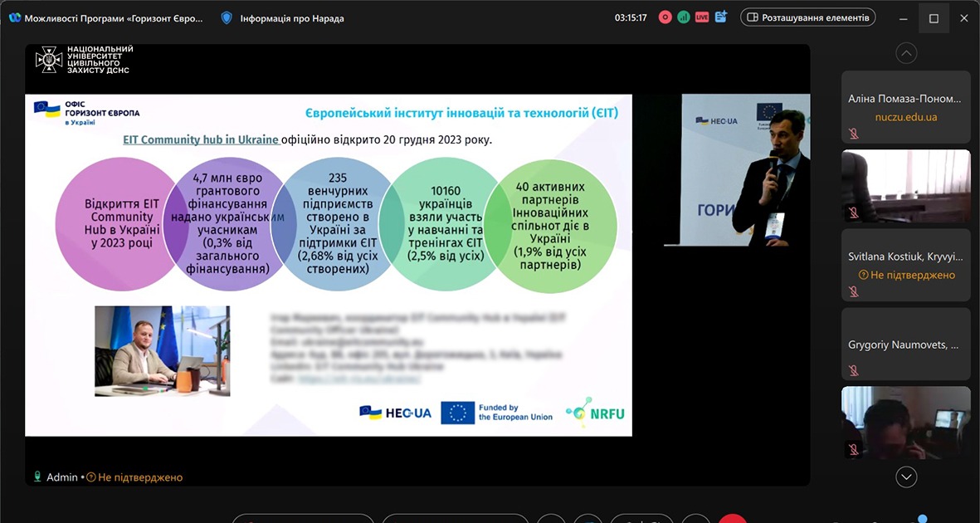Click the meeting info shield icon

coord(227,18)
